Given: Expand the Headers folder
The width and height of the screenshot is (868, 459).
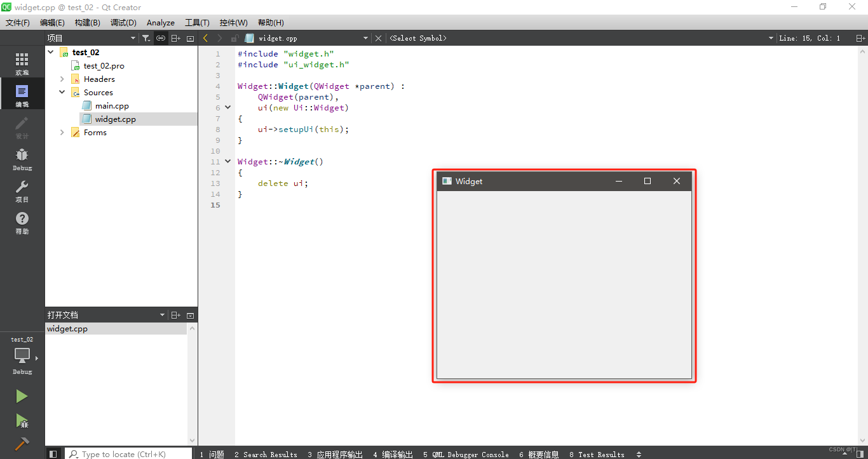Looking at the screenshot, I should 62,79.
